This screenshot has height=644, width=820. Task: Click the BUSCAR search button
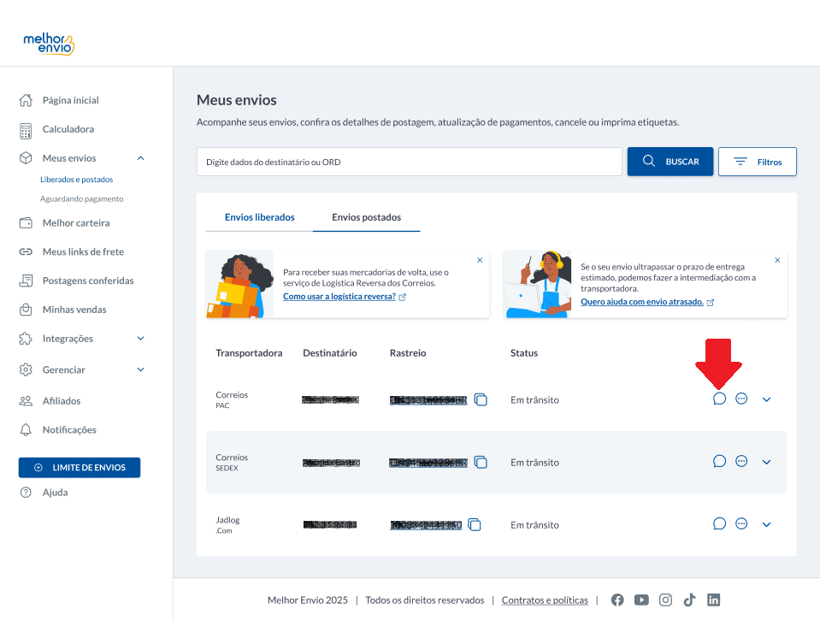click(x=670, y=162)
